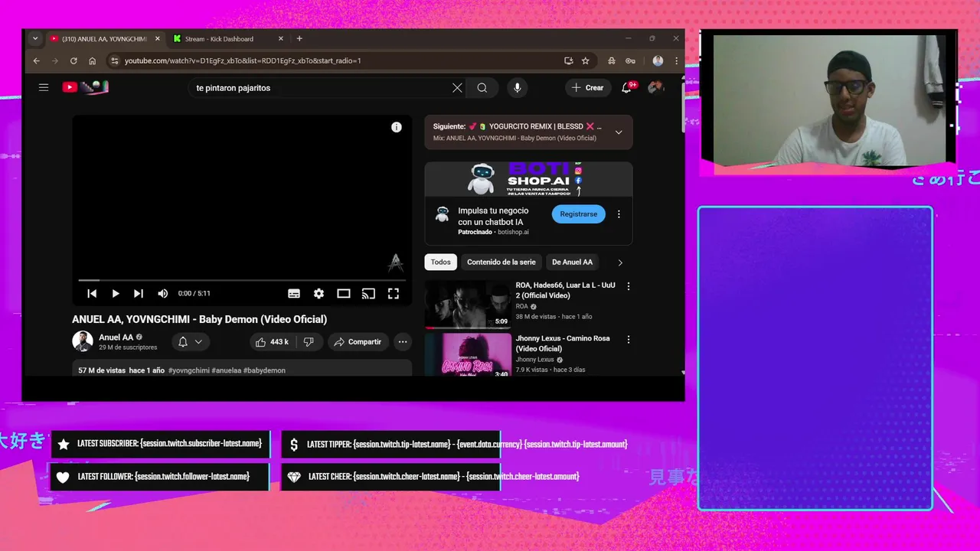Skip to next video in player
This screenshot has height=551, width=980.
(x=139, y=293)
